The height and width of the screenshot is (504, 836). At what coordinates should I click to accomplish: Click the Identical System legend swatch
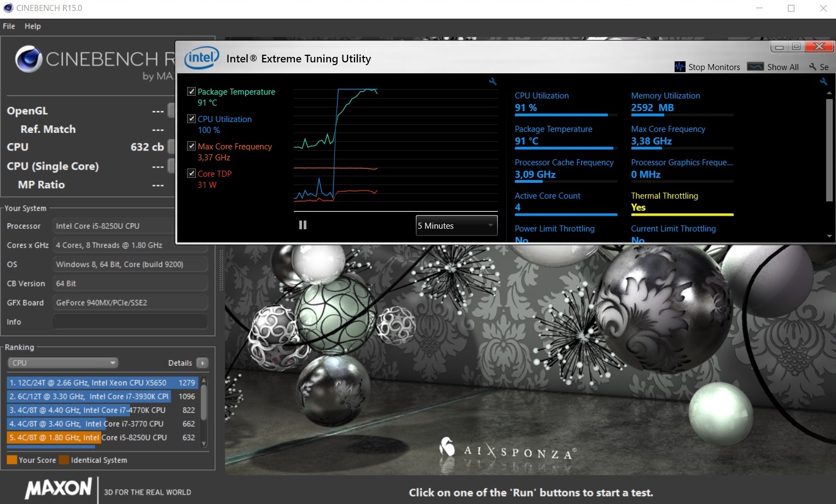[x=64, y=460]
